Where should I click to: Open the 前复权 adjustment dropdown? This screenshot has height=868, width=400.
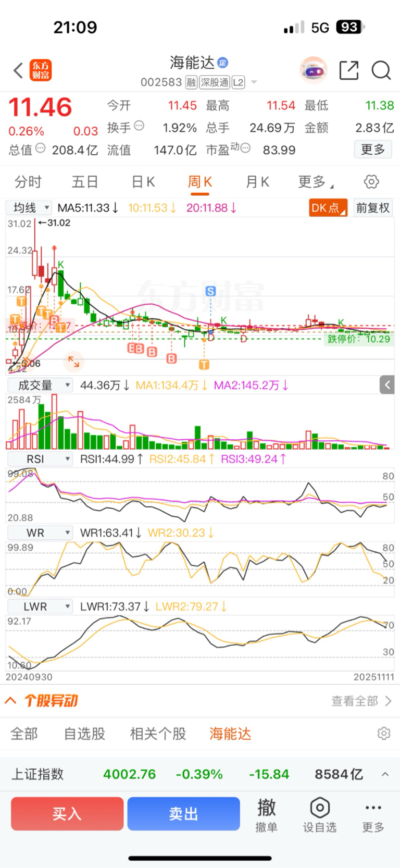coord(373,208)
